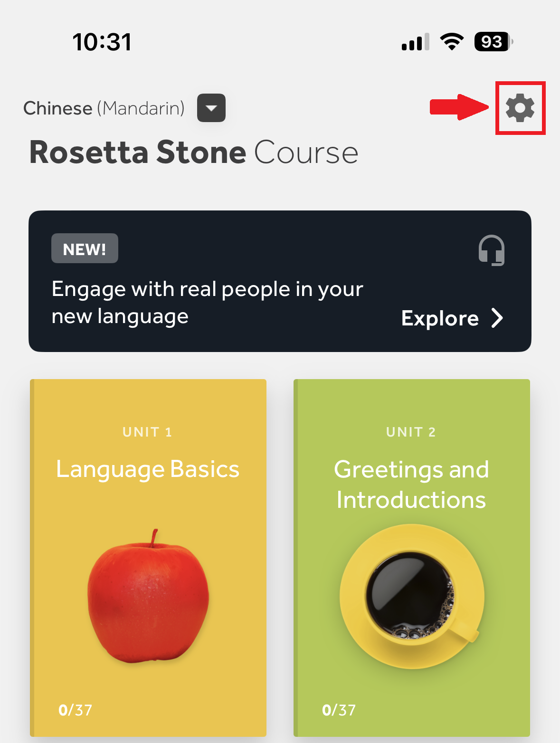
Task: Tap the Rosetta Stone Course heading
Action: click(194, 152)
